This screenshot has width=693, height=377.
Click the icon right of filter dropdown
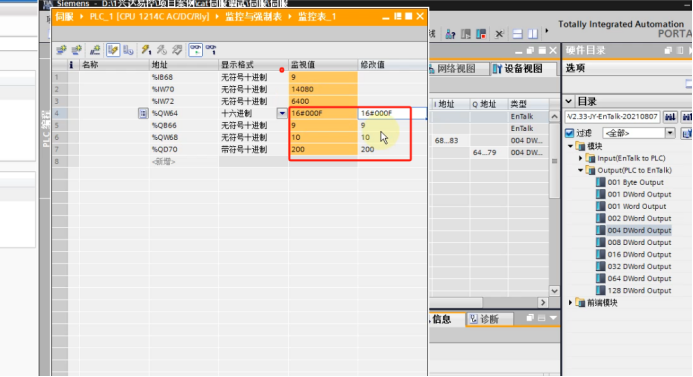(x=687, y=133)
